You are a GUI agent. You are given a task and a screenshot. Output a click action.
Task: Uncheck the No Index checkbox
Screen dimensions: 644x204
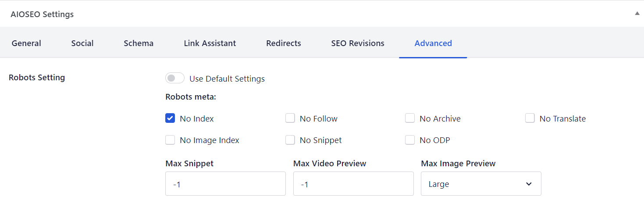point(170,118)
